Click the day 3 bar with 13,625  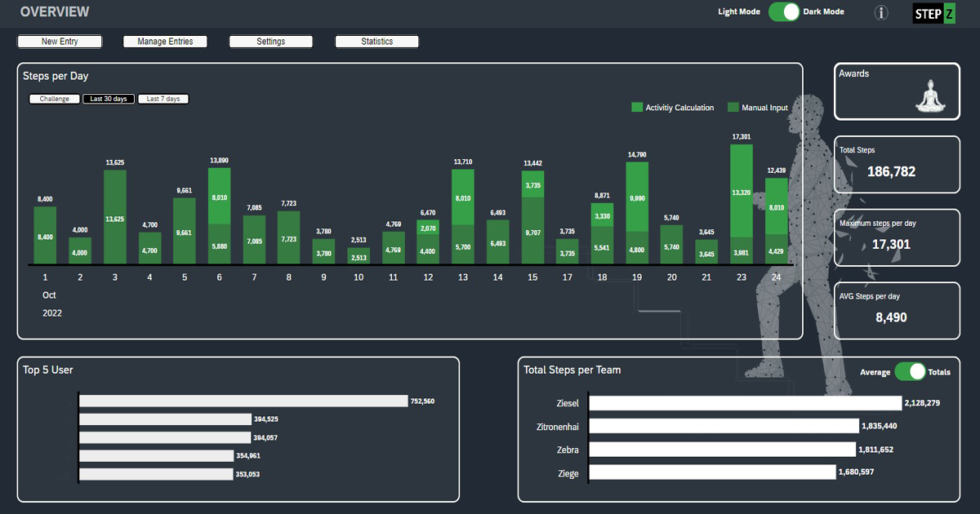coord(114,217)
